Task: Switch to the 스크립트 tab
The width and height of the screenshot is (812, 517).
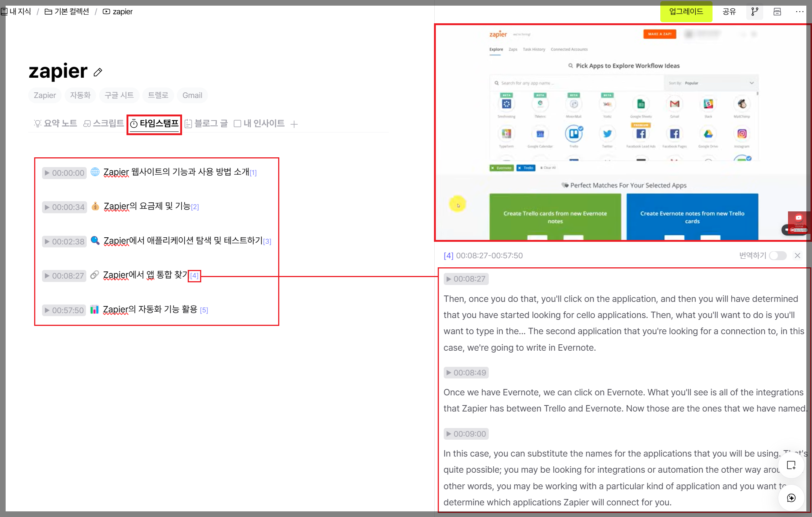Action: (104, 123)
